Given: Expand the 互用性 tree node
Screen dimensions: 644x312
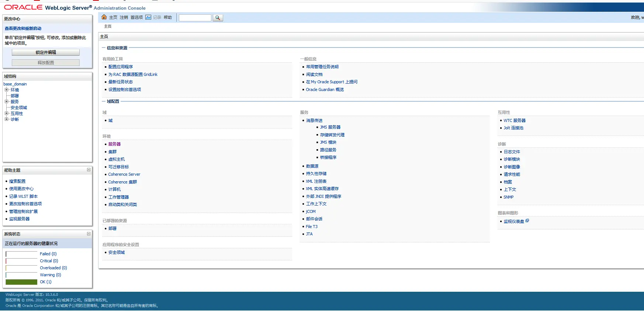Looking at the screenshot, I should [6, 113].
